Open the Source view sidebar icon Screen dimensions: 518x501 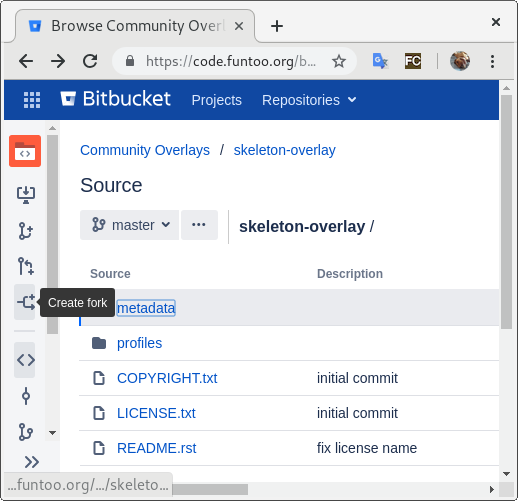[25, 360]
